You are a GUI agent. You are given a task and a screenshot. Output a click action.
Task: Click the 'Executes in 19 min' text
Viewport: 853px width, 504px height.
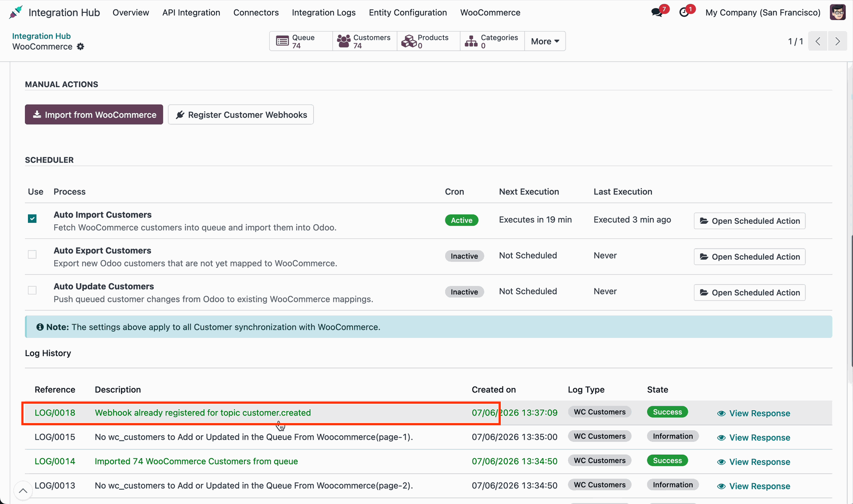pos(535,220)
